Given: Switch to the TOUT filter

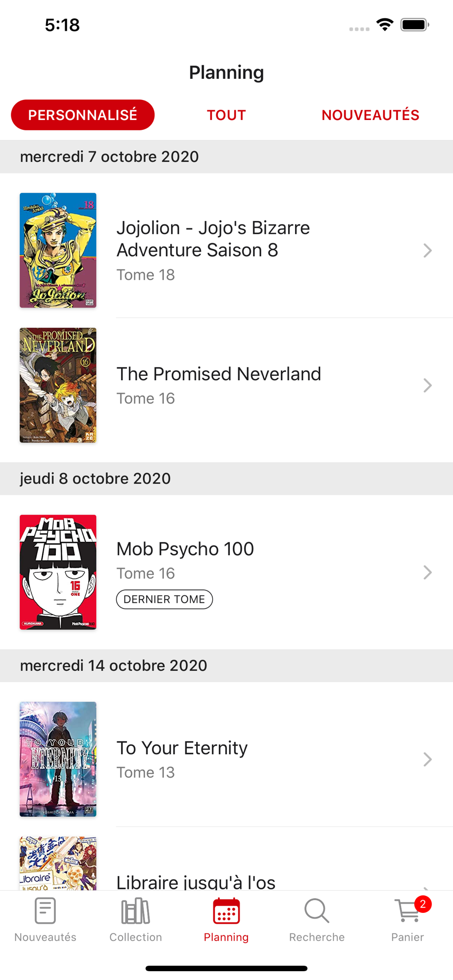Looking at the screenshot, I should (x=226, y=115).
